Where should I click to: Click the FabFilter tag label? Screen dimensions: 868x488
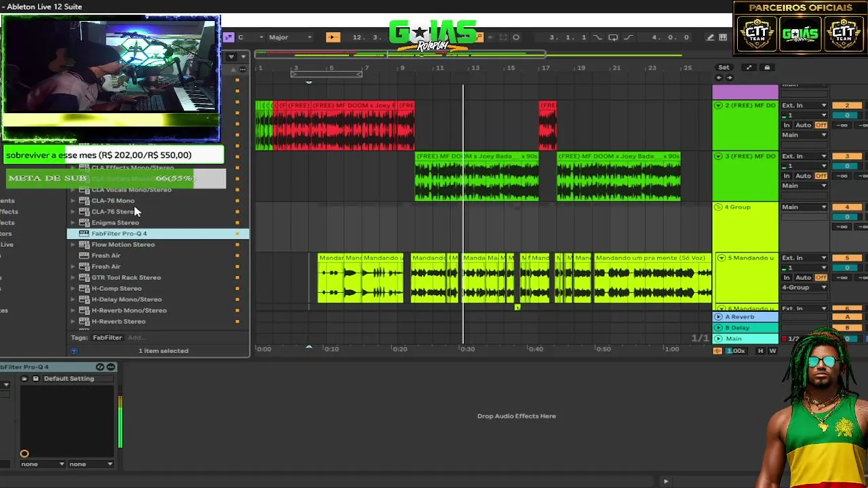[107, 338]
